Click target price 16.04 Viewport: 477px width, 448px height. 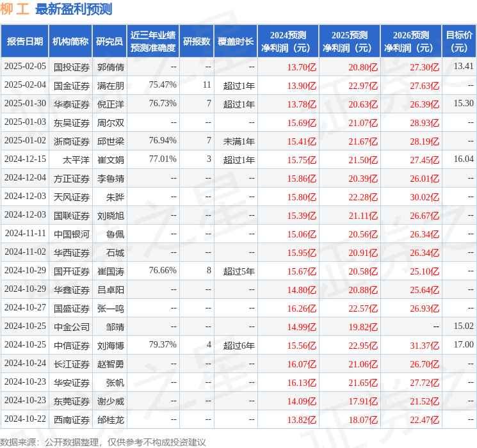click(464, 159)
